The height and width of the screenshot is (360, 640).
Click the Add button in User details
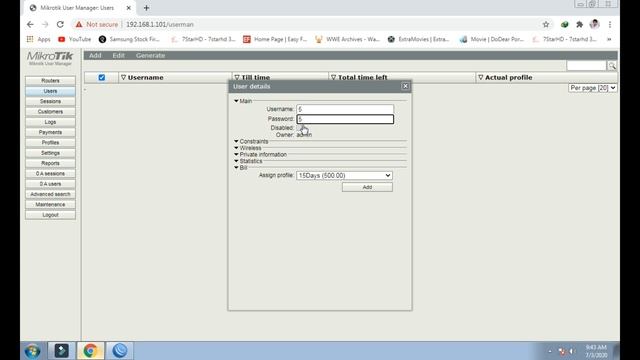tap(367, 187)
